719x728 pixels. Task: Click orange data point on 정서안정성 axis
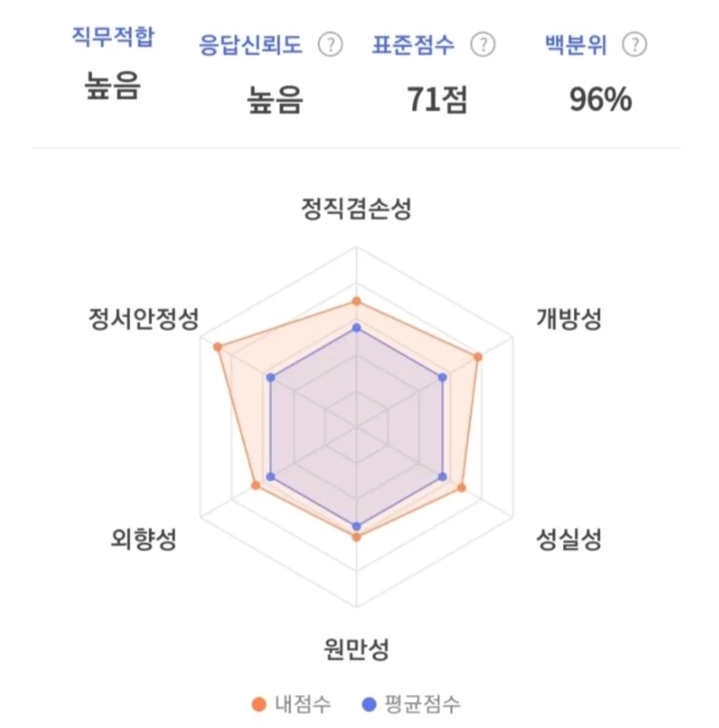(x=218, y=347)
